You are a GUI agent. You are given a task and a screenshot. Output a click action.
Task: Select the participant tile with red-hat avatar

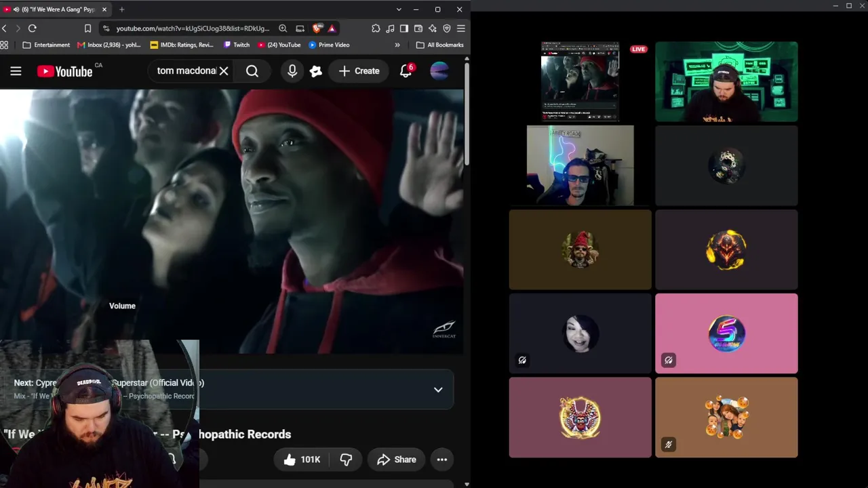coord(580,249)
